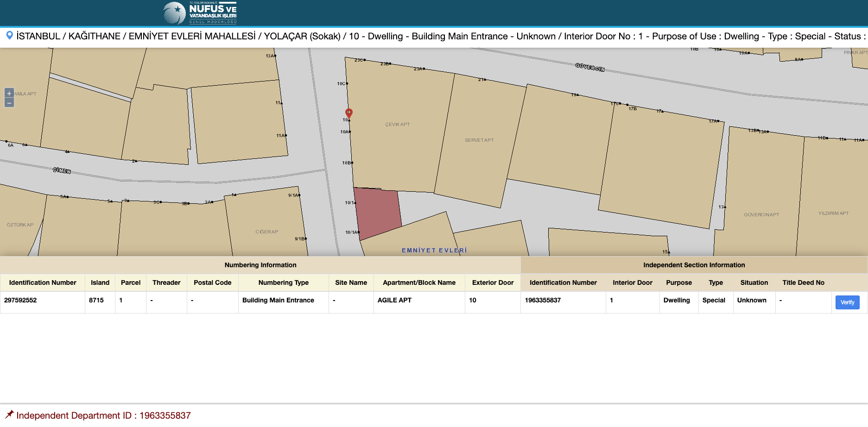Click the red location marker on map
The width and height of the screenshot is (868, 427).
click(349, 113)
